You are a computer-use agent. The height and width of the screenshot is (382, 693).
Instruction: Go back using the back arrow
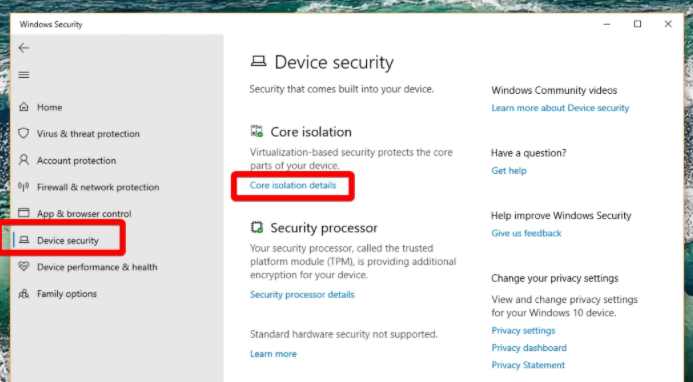click(x=23, y=48)
